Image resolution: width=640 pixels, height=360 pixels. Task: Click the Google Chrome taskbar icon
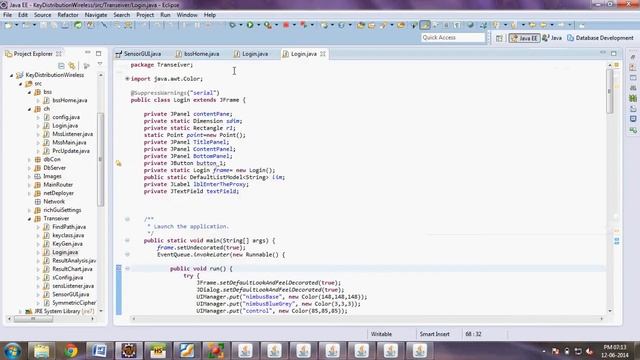71,350
